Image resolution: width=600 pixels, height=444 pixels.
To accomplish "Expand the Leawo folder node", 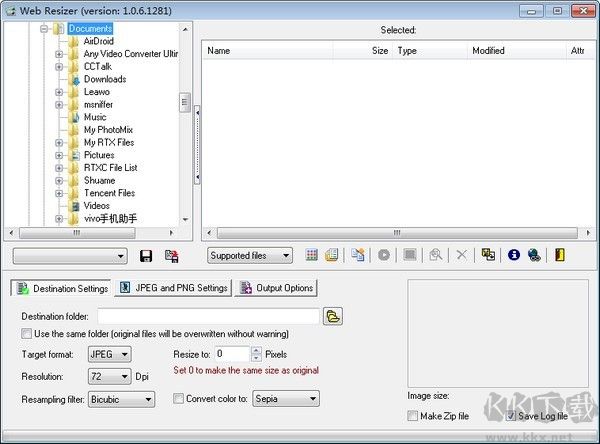I will click(x=59, y=92).
